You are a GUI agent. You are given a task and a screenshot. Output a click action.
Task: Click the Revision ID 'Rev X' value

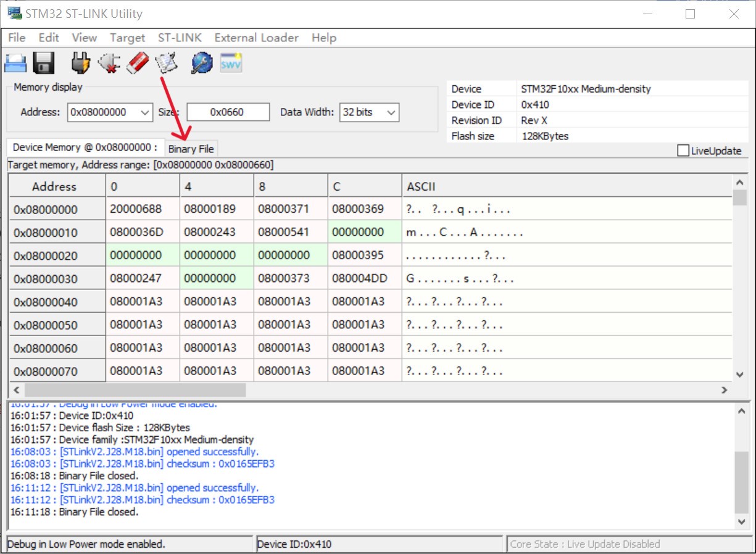[x=534, y=120]
